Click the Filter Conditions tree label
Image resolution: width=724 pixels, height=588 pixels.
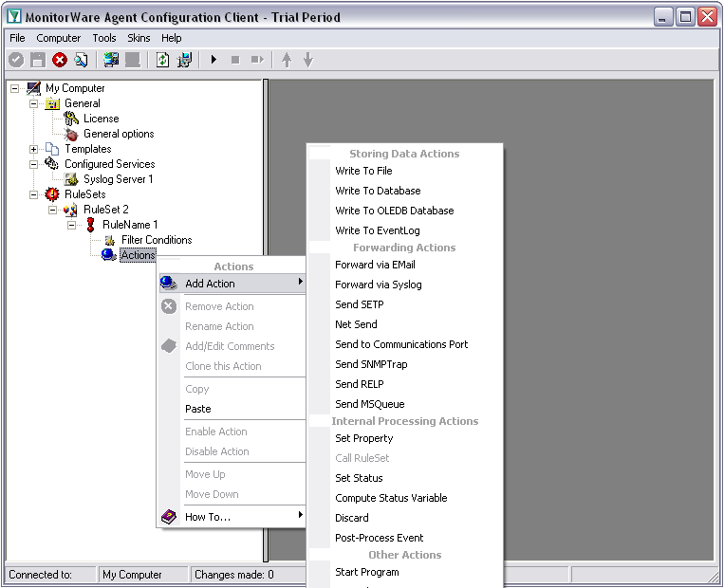click(x=157, y=240)
